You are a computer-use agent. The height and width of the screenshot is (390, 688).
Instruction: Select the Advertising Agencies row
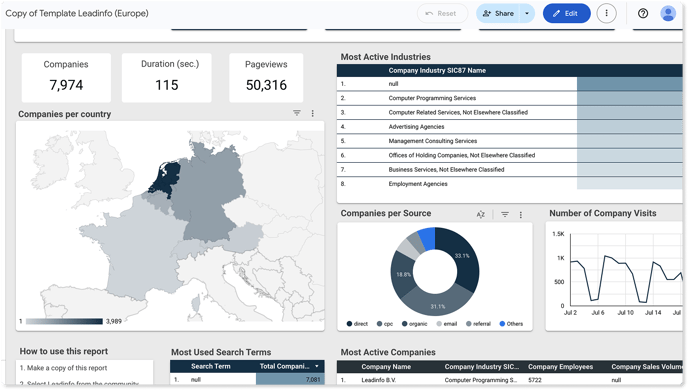point(509,127)
